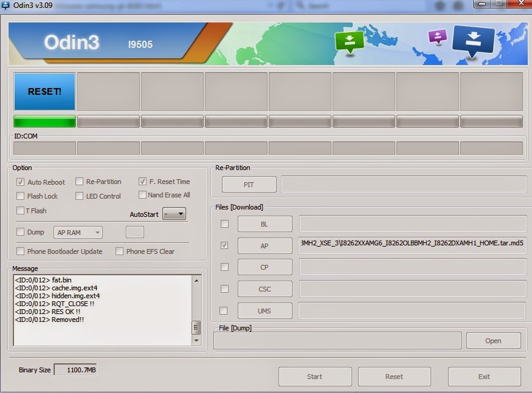Click the small box beside AP RAM dropdown
The image size is (532, 393).
point(135,232)
